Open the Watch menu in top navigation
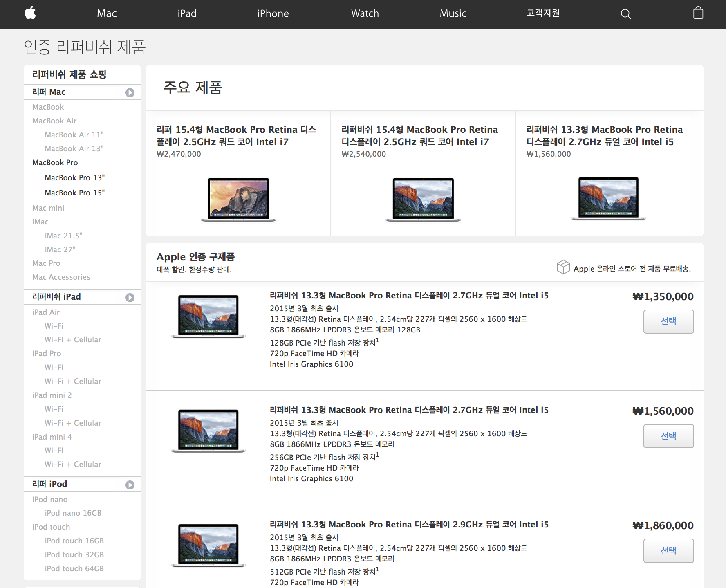The height and width of the screenshot is (588, 726). 365,13
